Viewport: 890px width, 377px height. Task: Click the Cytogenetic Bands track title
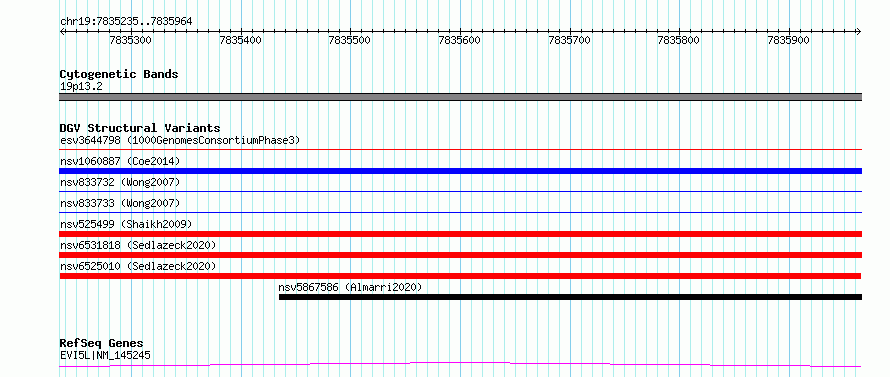(119, 74)
